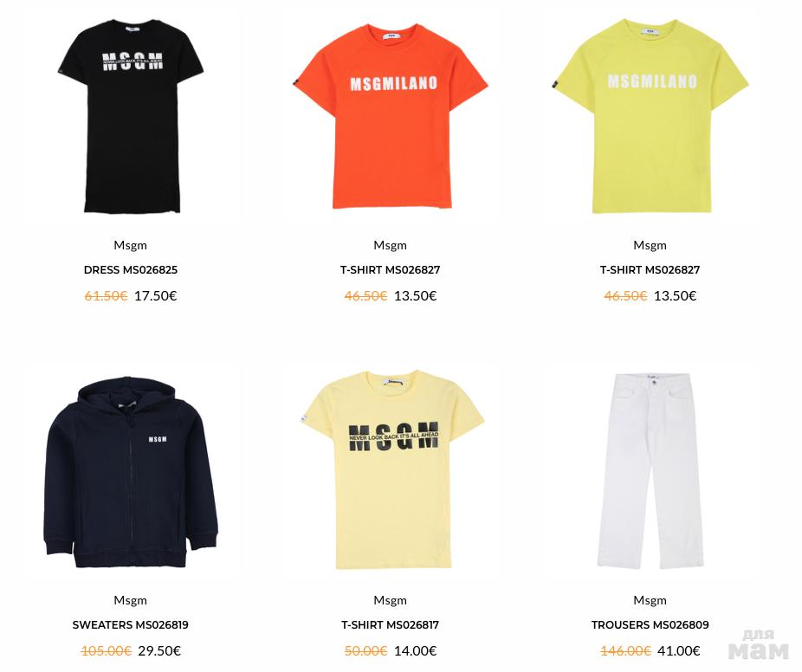Open the lime yellow MSGMILANO t-shirt image

point(650,115)
